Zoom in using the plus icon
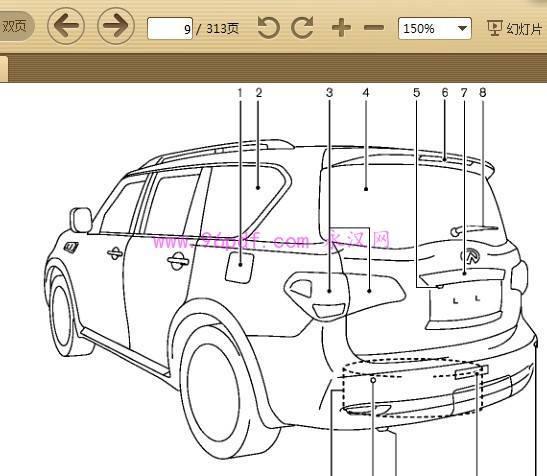The width and height of the screenshot is (547, 476). pyautogui.click(x=341, y=28)
